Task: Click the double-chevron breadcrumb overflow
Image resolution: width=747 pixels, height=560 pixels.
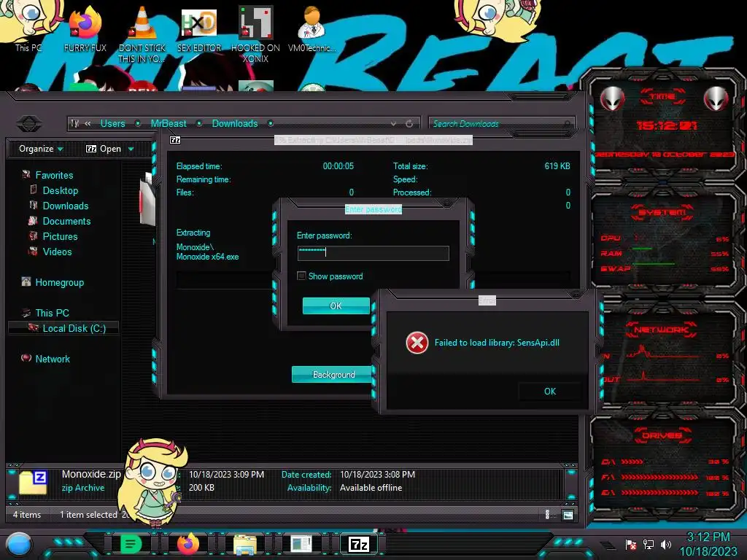Action: click(x=88, y=124)
